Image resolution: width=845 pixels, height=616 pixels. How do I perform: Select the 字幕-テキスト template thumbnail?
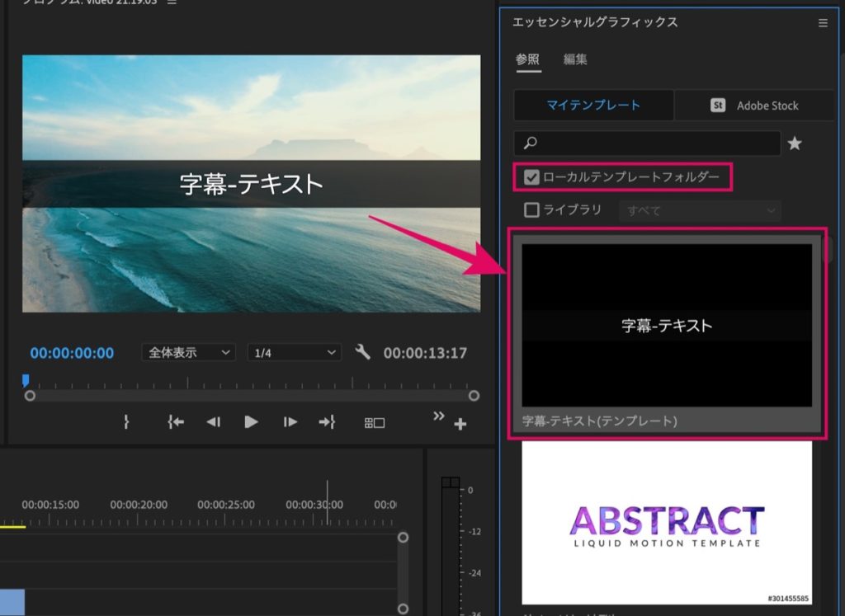(x=667, y=325)
